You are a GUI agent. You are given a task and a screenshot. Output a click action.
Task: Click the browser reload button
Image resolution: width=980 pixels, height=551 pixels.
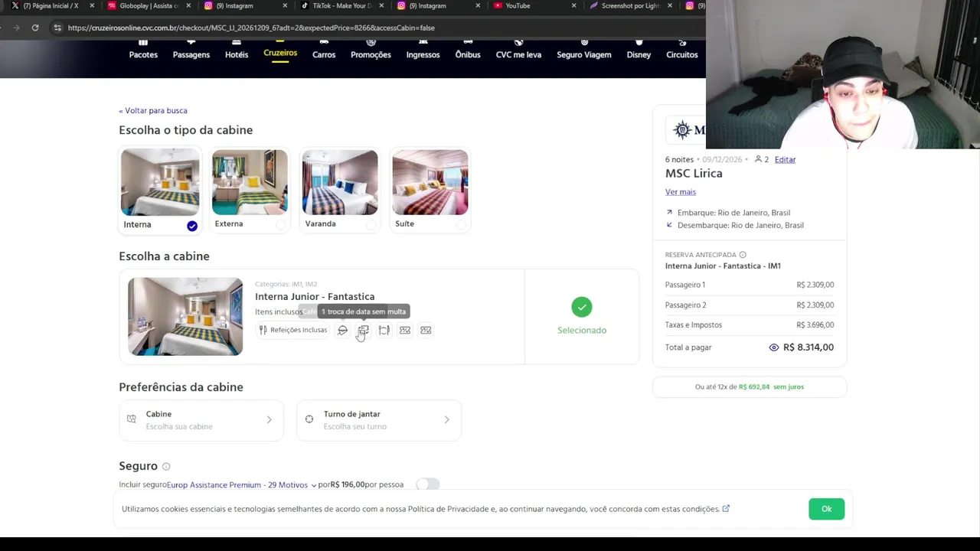(x=35, y=28)
